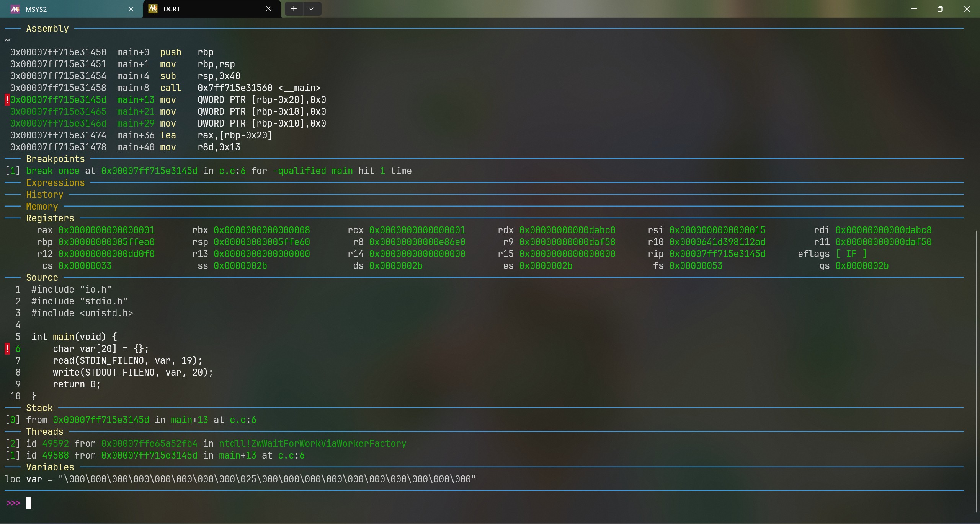This screenshot has width=980, height=524.
Task: Restore down the terminal window
Action: [940, 9]
